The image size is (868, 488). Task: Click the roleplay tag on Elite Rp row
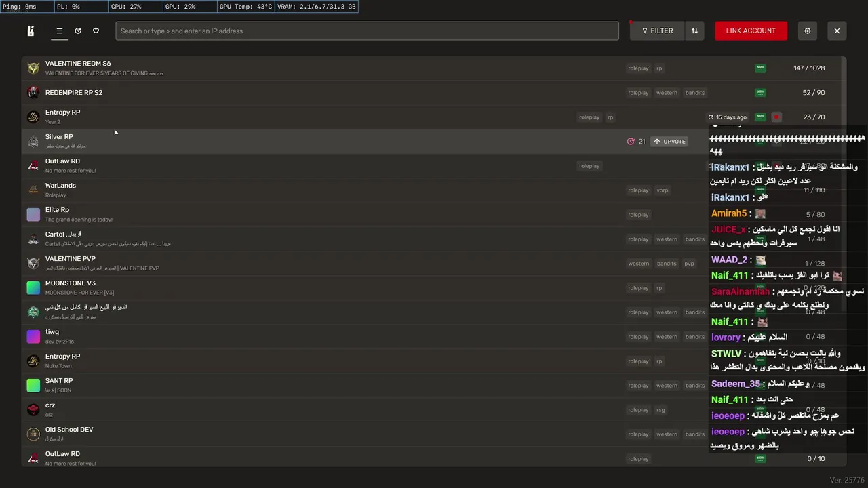[x=638, y=215]
